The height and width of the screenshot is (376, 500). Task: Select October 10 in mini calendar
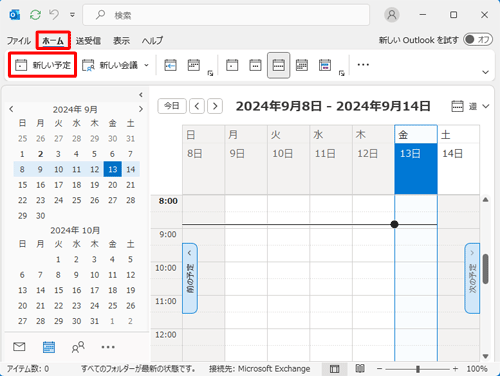[94, 275]
